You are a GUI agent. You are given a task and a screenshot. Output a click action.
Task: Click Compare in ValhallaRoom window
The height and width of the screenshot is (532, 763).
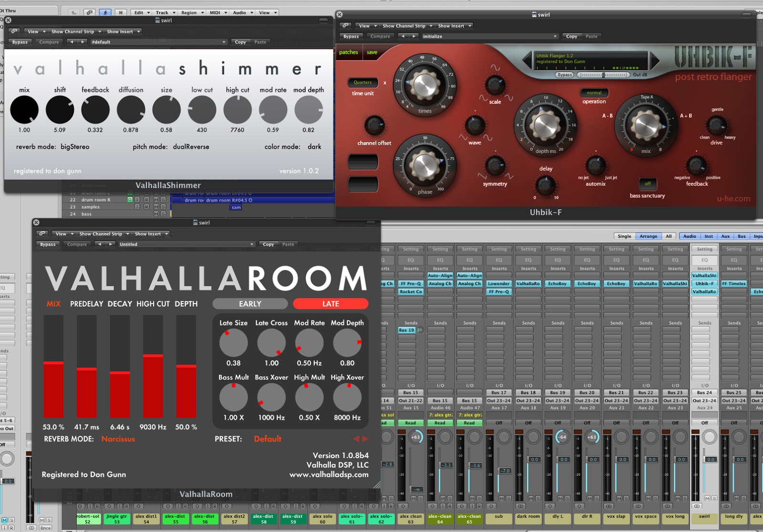[77, 244]
